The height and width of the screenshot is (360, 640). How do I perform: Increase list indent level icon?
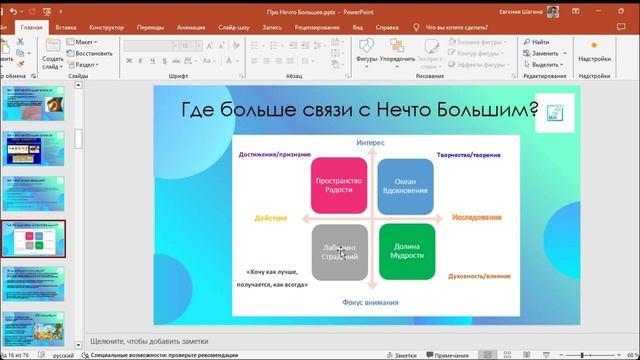[x=305, y=46]
